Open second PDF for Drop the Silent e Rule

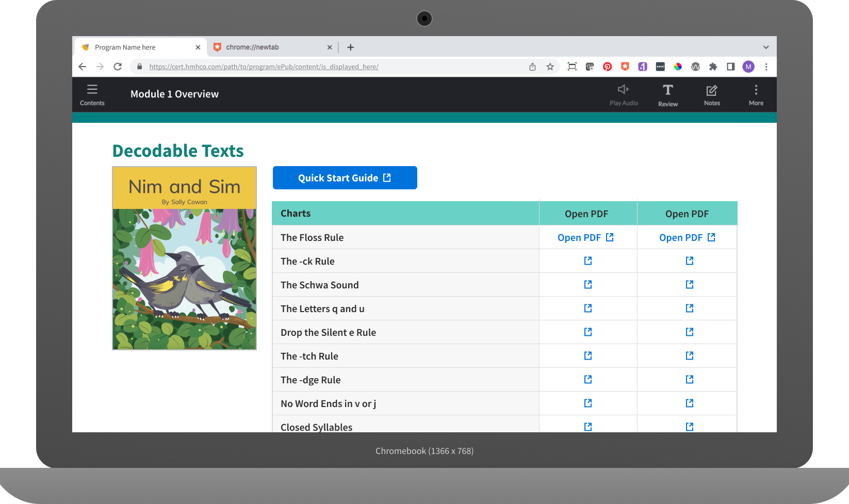690,332
